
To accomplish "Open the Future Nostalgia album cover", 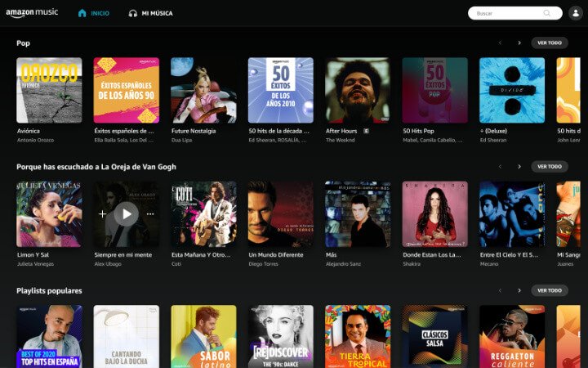I will 203,90.
